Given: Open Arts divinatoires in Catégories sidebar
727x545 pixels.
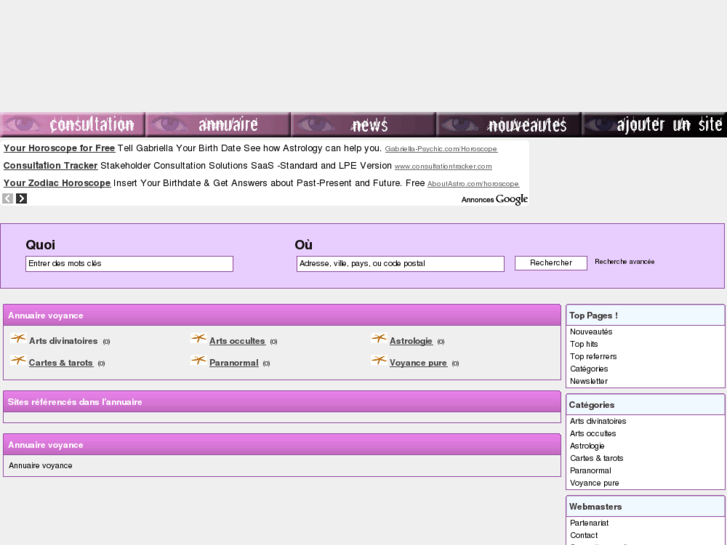Looking at the screenshot, I should [x=598, y=422].
